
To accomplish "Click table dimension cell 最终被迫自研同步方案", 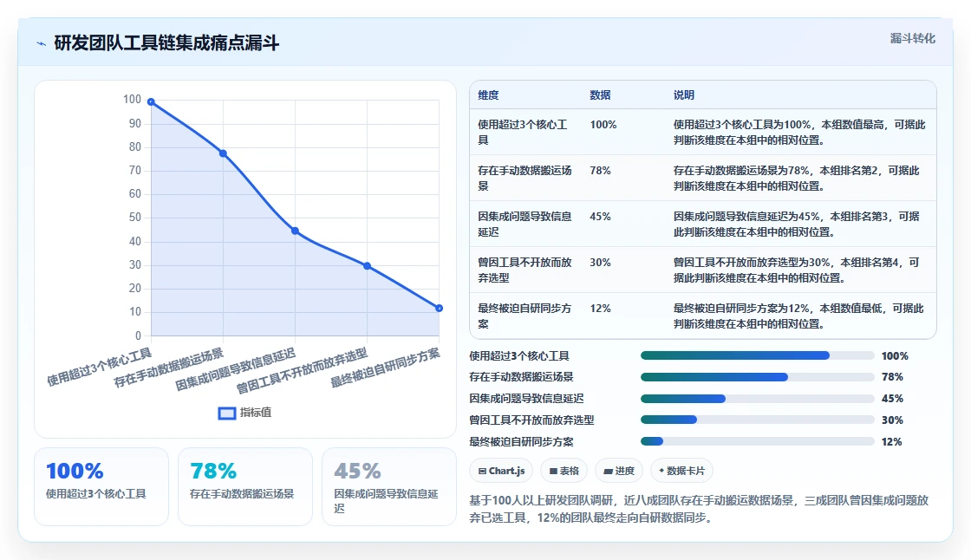I will (525, 316).
